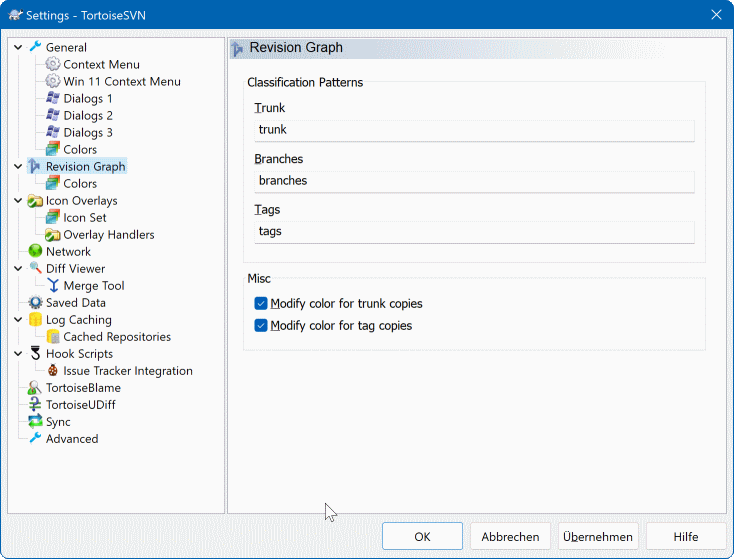Collapse the Diff Viewer tree node
The width and height of the screenshot is (734, 559).
click(18, 269)
